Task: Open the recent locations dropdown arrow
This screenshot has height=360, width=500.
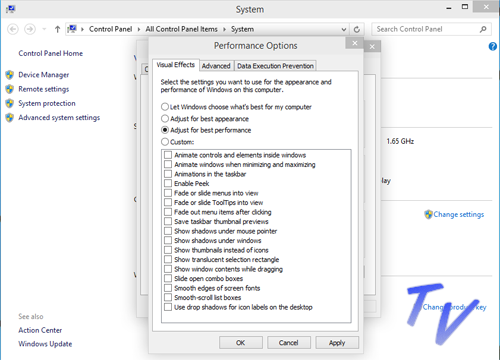Action: (44, 29)
